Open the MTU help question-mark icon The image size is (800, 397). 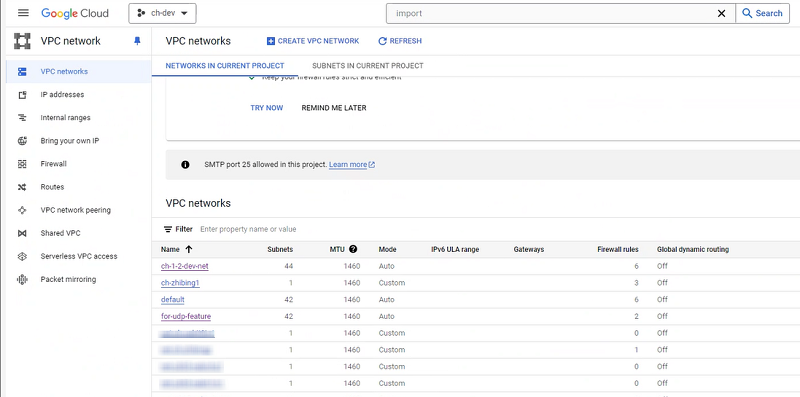pos(353,250)
